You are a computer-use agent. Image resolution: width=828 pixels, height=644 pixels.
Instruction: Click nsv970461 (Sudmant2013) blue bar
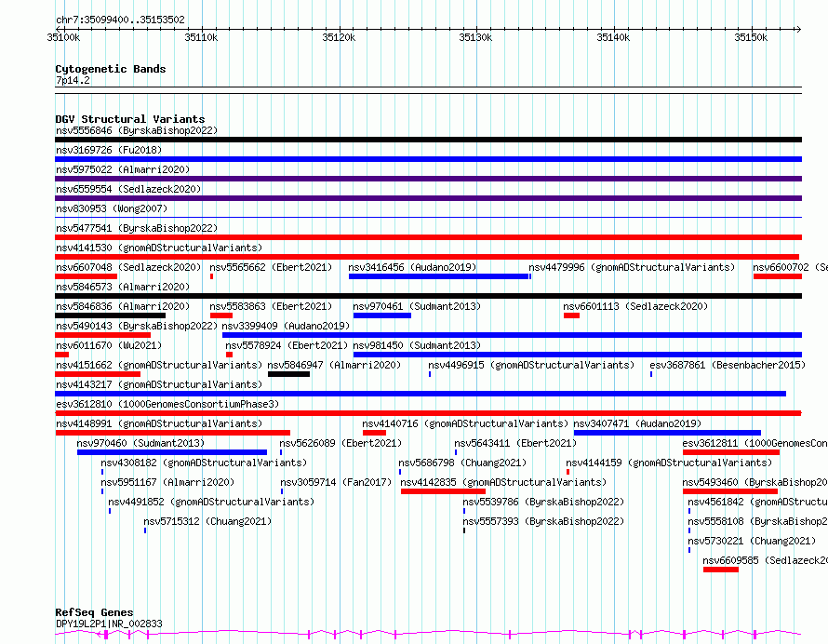point(382,315)
